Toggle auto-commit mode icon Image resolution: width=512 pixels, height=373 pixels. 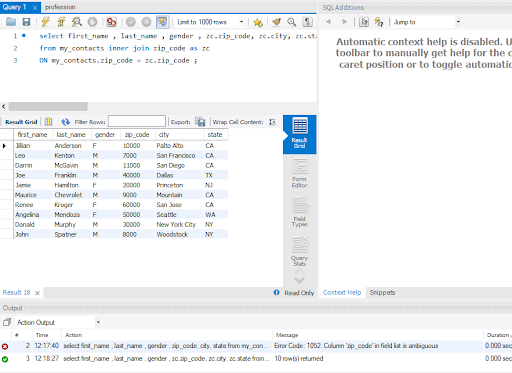162,22
